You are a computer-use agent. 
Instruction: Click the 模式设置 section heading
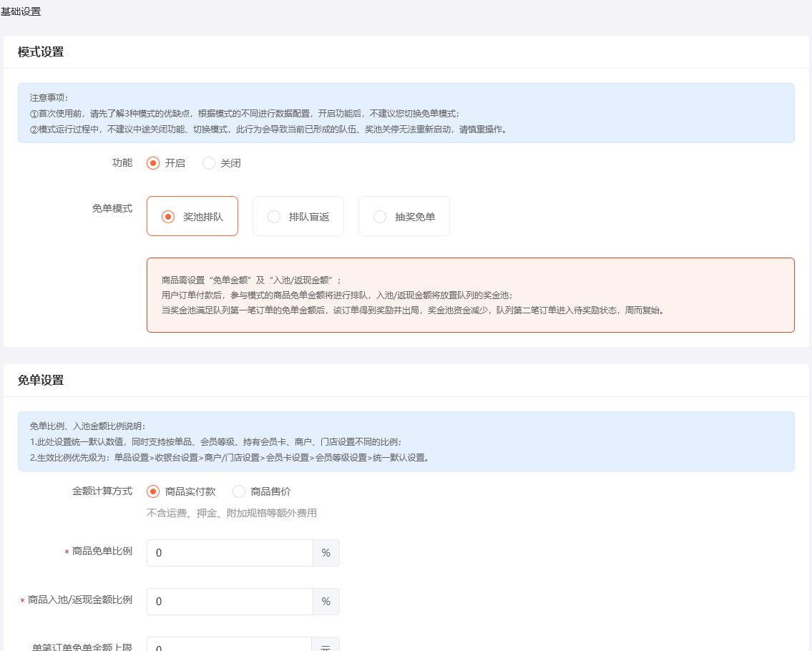pos(40,52)
